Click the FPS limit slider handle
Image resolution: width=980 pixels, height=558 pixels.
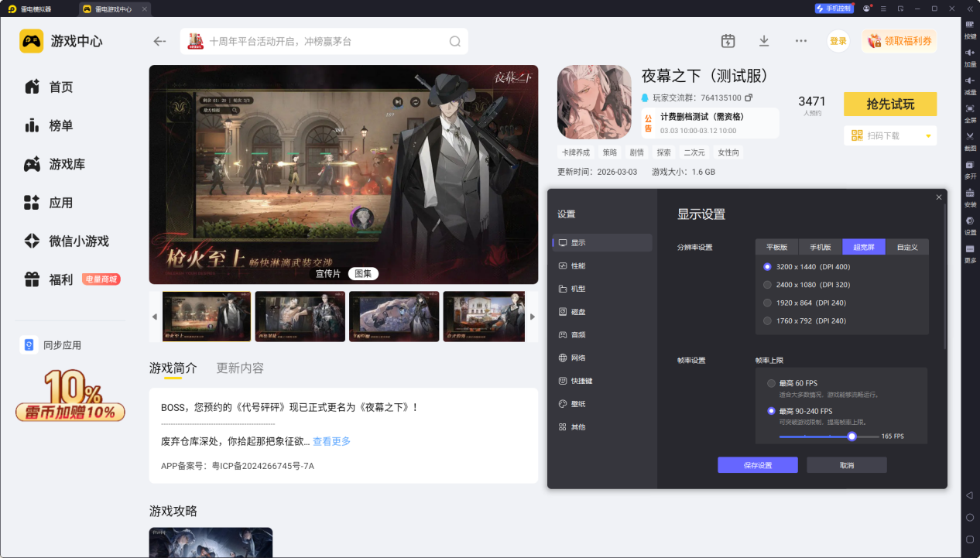coord(852,436)
